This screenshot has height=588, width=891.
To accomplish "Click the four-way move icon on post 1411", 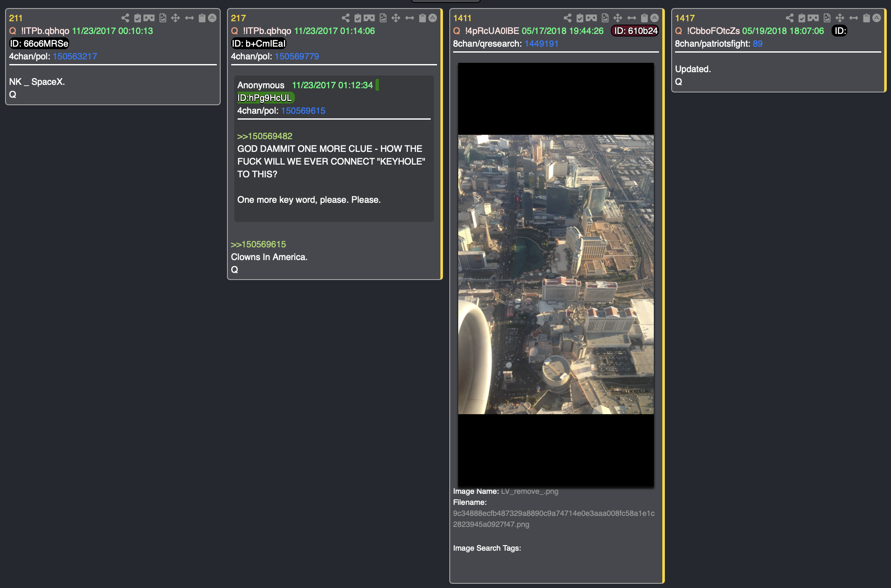I will click(618, 18).
